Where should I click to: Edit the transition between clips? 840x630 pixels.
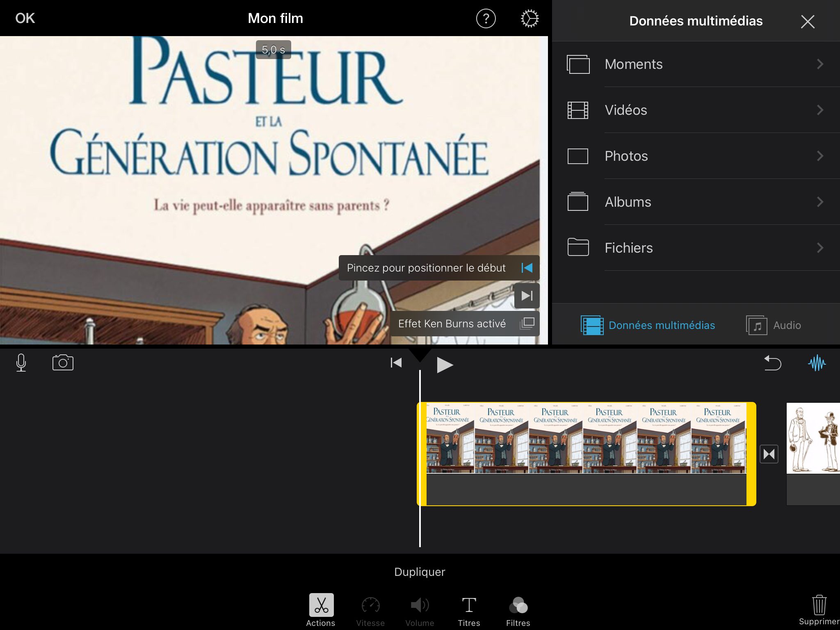tap(769, 454)
